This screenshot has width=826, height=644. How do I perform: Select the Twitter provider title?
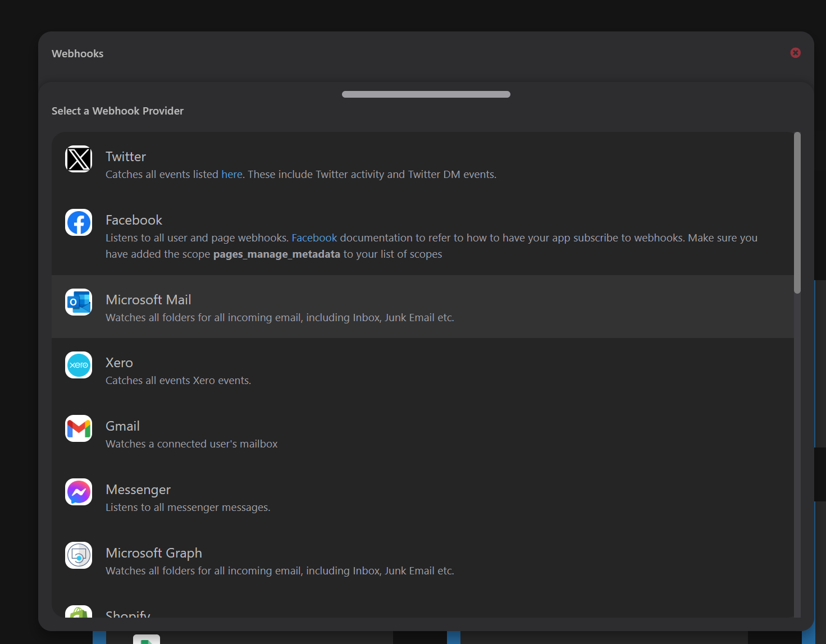tap(126, 157)
